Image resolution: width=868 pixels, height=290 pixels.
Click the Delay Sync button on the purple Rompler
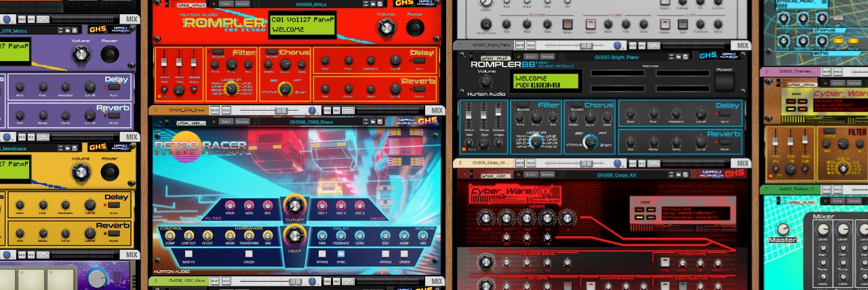click(x=115, y=87)
